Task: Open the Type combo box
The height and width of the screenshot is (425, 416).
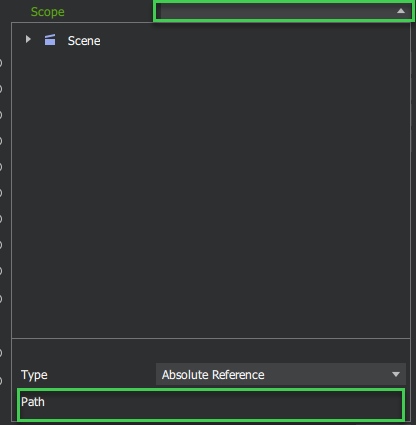Action: click(x=281, y=374)
